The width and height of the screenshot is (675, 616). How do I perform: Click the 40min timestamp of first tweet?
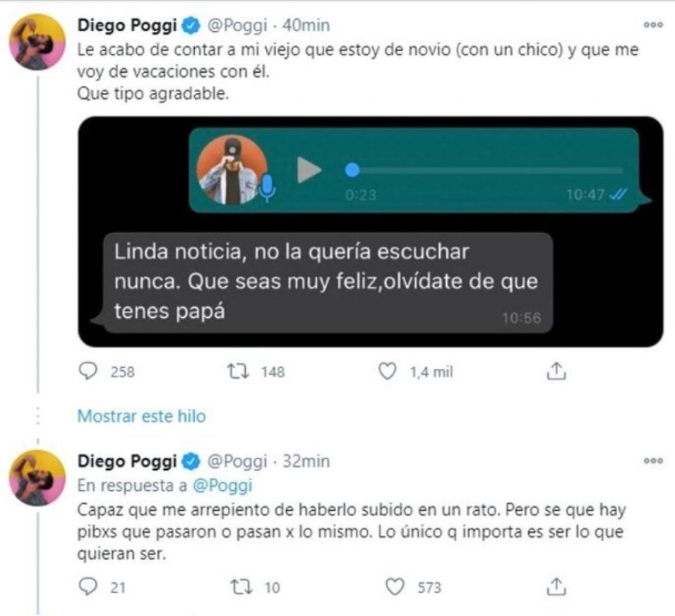coord(306,25)
